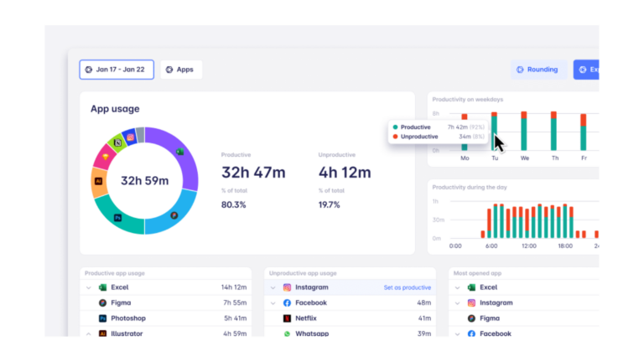Screen dimensions: 644x362
Task: Click the Figma icon in Productive app usage
Action: coord(102,303)
